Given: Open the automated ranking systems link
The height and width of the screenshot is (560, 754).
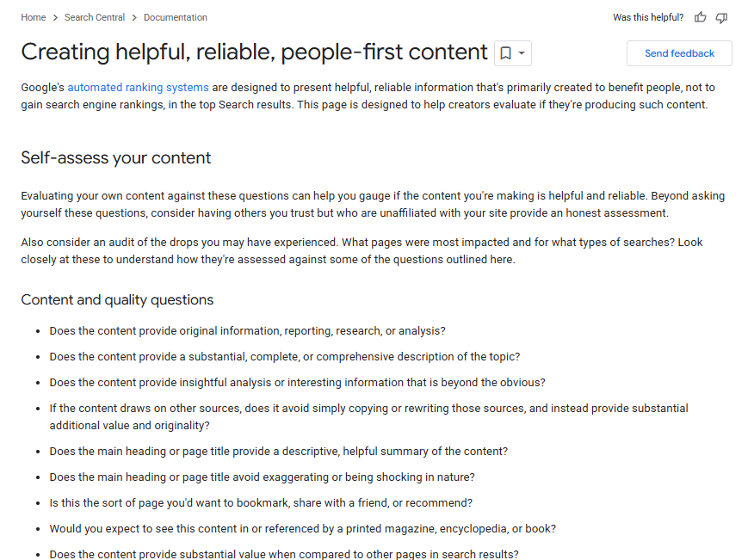Looking at the screenshot, I should (x=138, y=88).
